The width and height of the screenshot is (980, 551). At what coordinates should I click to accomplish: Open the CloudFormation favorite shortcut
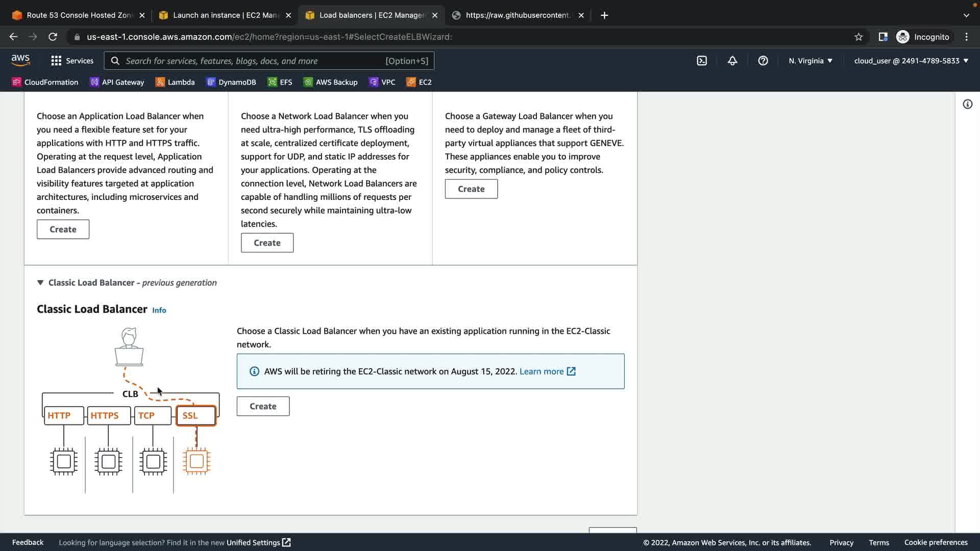pyautogui.click(x=45, y=82)
